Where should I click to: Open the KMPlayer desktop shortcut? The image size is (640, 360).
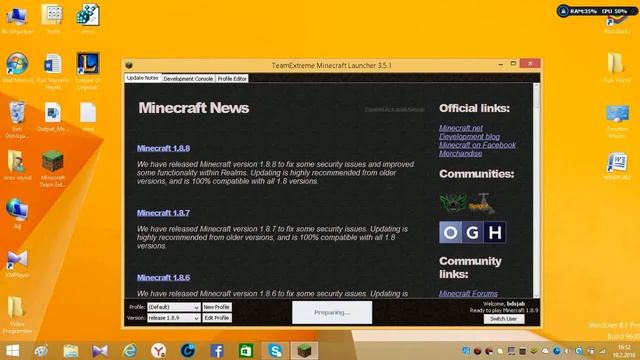pyautogui.click(x=17, y=263)
